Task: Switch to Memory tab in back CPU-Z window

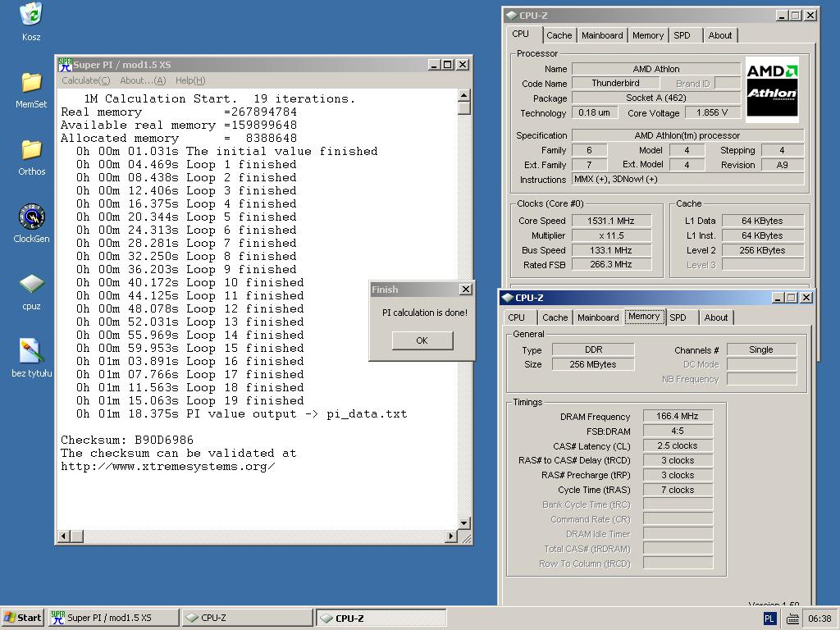Action: [648, 35]
